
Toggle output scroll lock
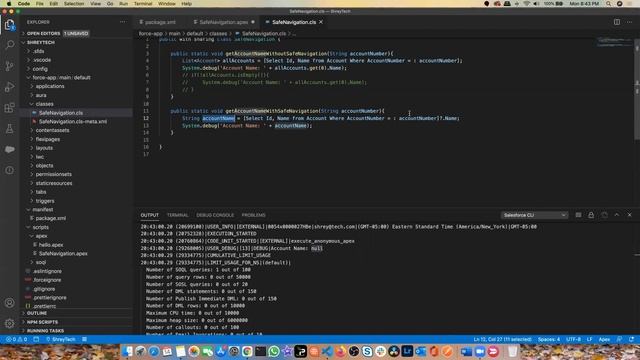coord(591,215)
